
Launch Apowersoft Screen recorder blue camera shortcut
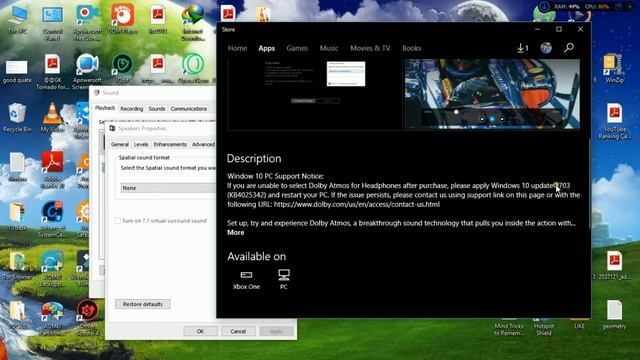(87, 72)
